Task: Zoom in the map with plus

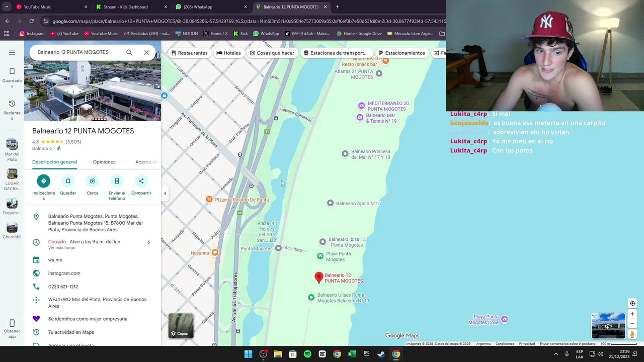Action: pyautogui.click(x=632, y=314)
